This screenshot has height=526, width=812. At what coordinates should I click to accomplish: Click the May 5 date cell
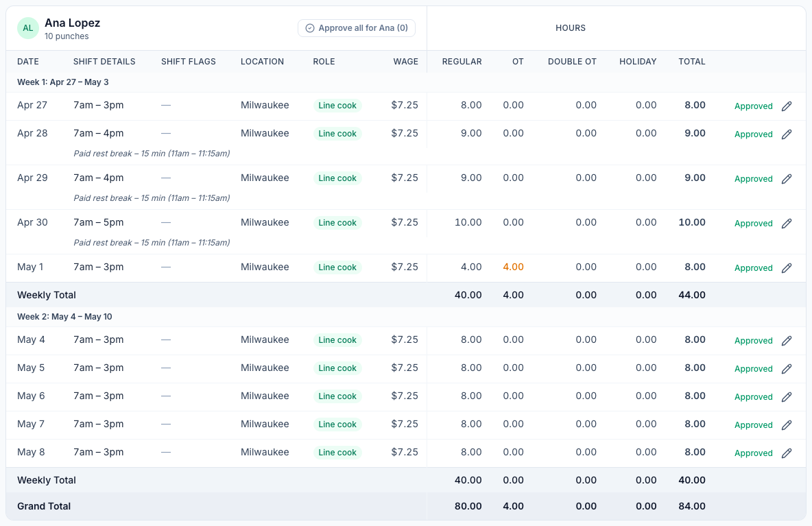31,368
